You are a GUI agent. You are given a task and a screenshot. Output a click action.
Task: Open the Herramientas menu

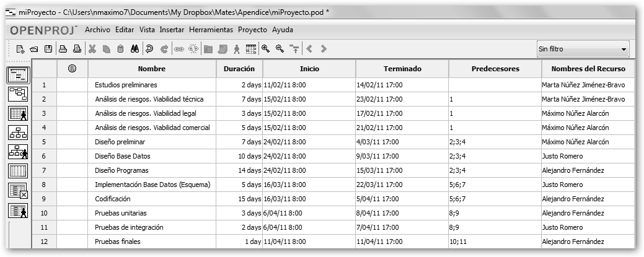(x=211, y=29)
